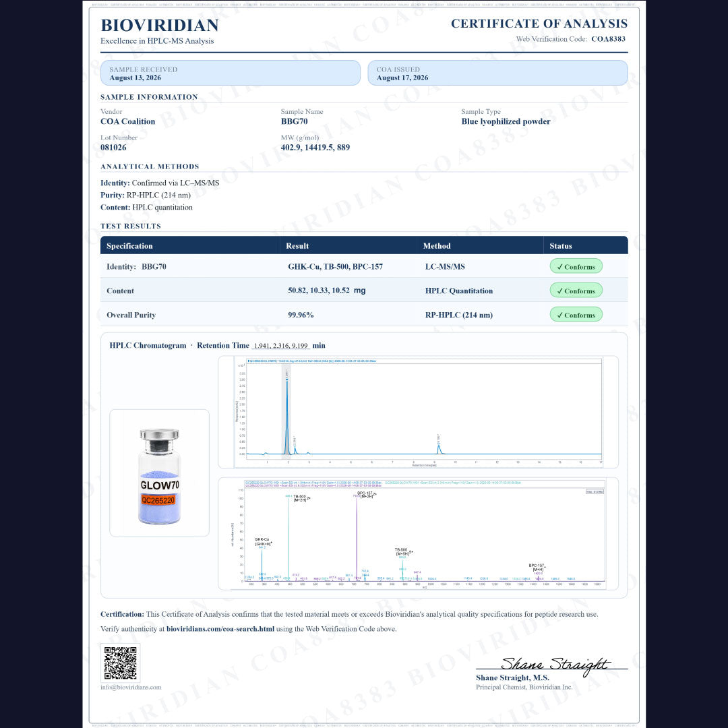Image resolution: width=728 pixels, height=728 pixels.
Task: Select the result GHK-Cu, TB-500, BPC-157
Action: [x=335, y=266]
